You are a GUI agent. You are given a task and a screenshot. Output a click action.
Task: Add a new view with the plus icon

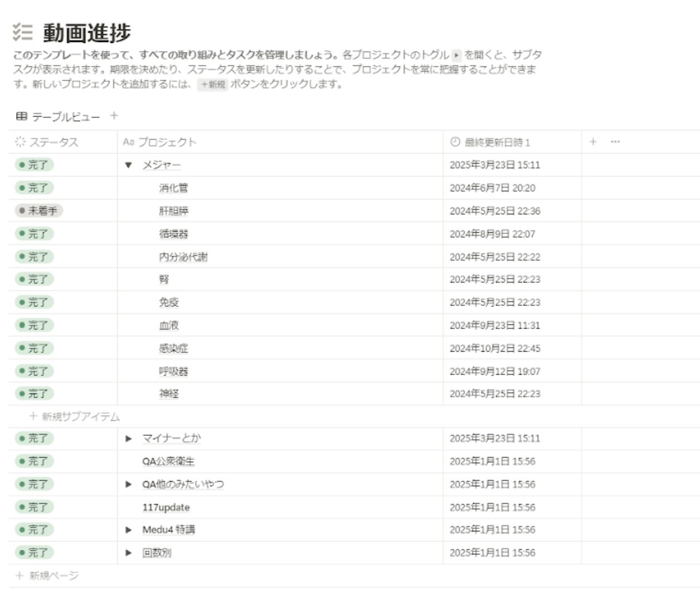point(114,116)
